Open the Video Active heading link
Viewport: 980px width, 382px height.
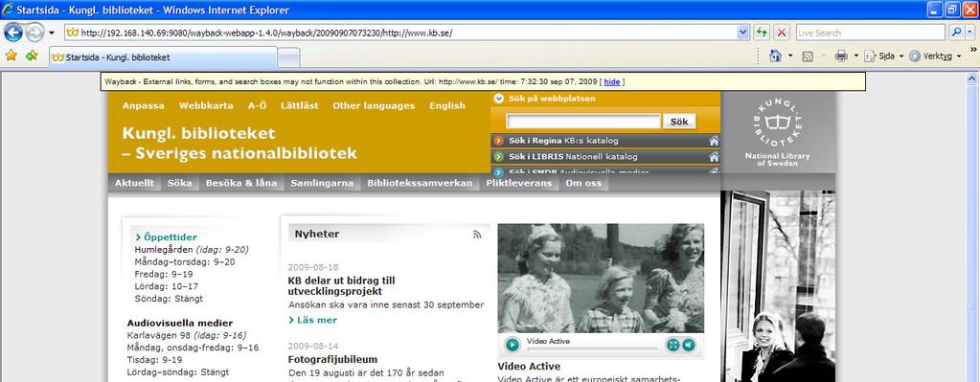pyautogui.click(x=529, y=367)
